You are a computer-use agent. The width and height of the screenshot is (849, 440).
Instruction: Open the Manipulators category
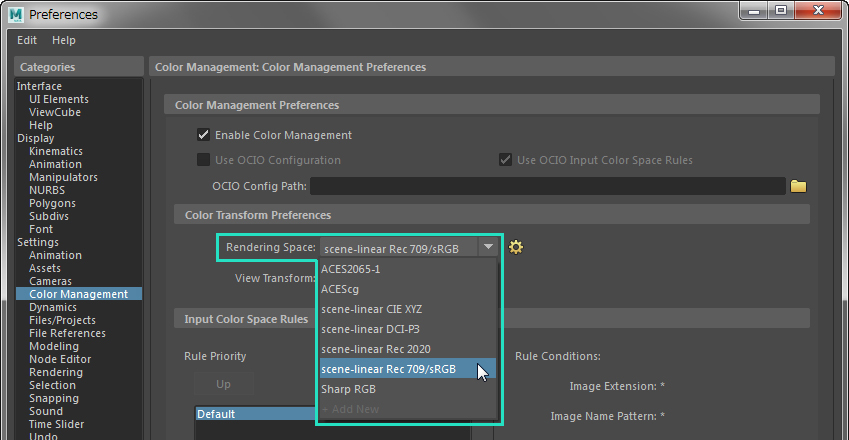(63, 177)
